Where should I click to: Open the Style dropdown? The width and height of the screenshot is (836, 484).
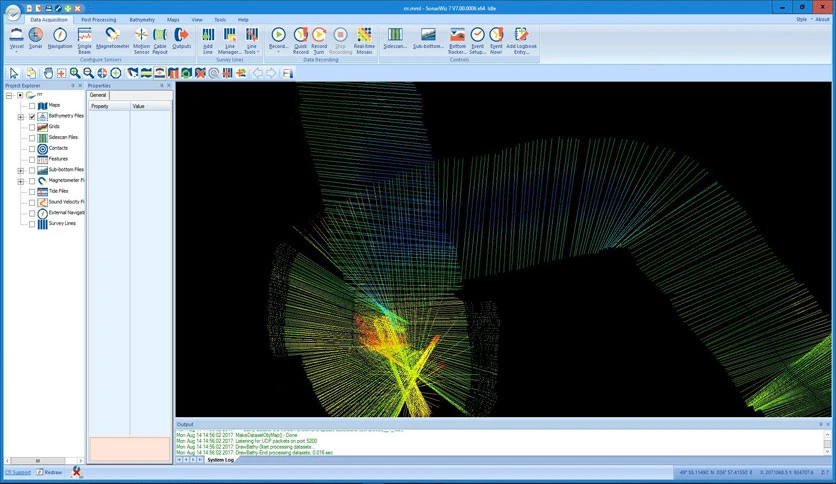(x=803, y=19)
